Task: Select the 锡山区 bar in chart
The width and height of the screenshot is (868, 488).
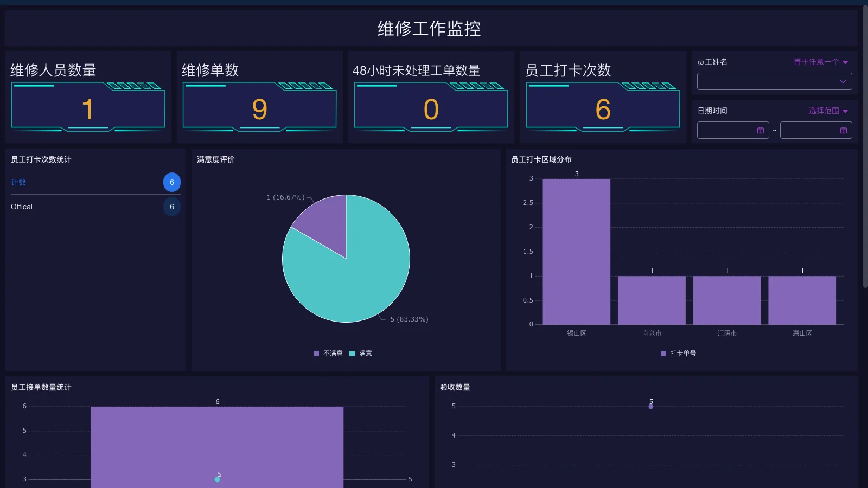Action: [x=577, y=252]
